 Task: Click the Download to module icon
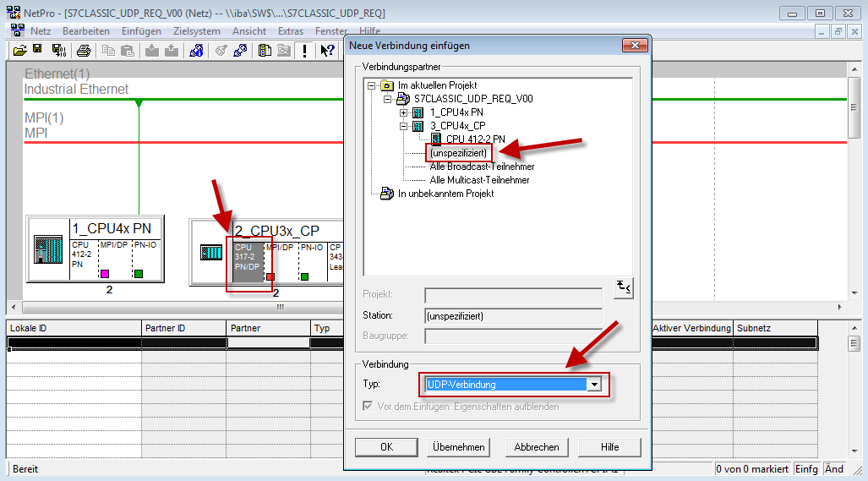click(x=151, y=51)
